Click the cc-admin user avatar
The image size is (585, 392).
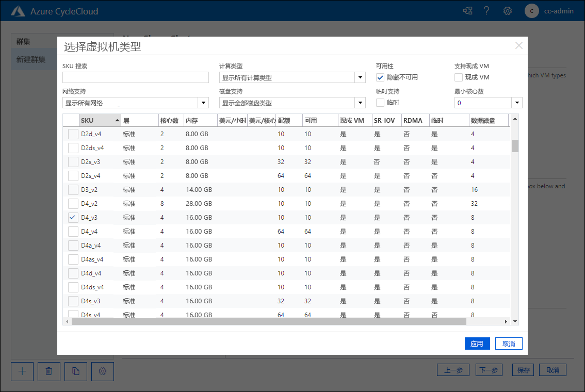tap(532, 11)
